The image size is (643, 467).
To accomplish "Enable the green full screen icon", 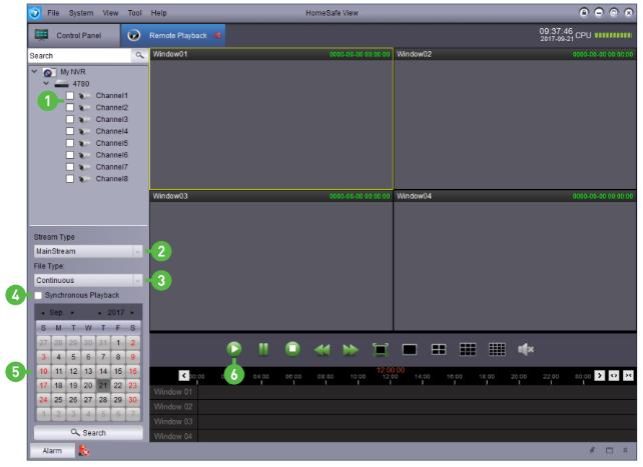I will (x=380, y=350).
